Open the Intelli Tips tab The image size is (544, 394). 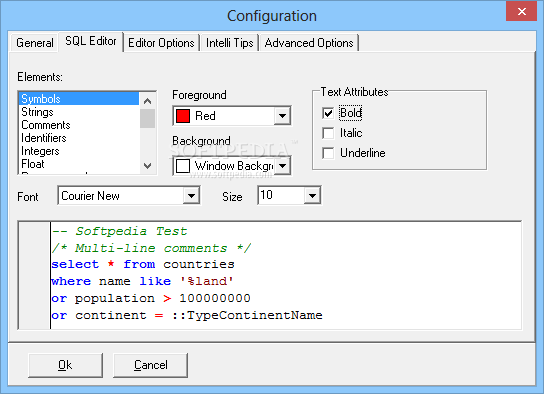coord(229,43)
